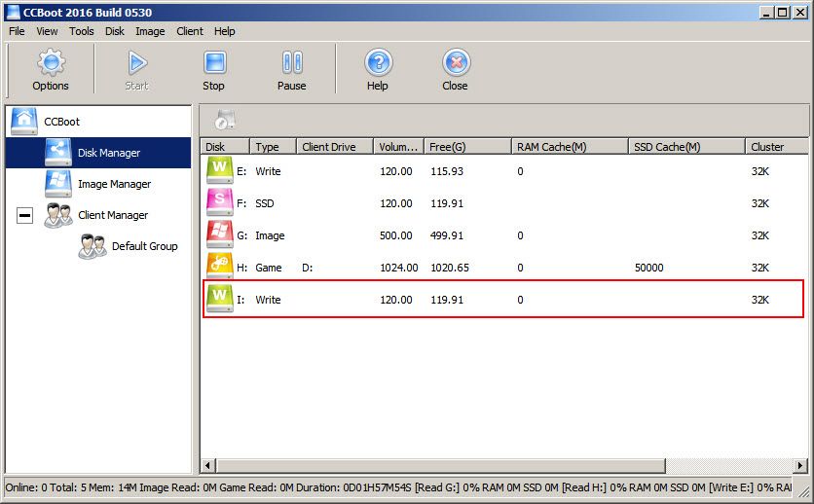Click the 115.93 free space value
The height and width of the screenshot is (504, 814).
(447, 171)
